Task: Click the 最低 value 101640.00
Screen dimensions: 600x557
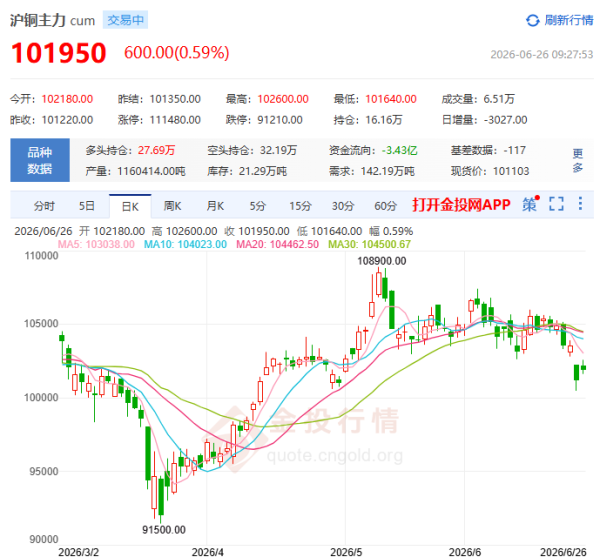Action: tap(391, 99)
